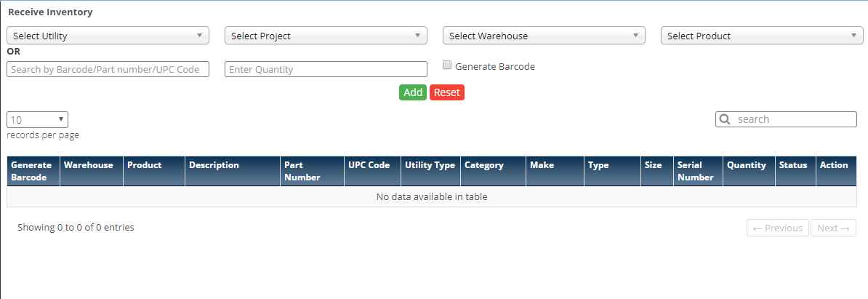Screen dimensions: 868x299
Task: Go to the Next page
Action: pos(833,228)
